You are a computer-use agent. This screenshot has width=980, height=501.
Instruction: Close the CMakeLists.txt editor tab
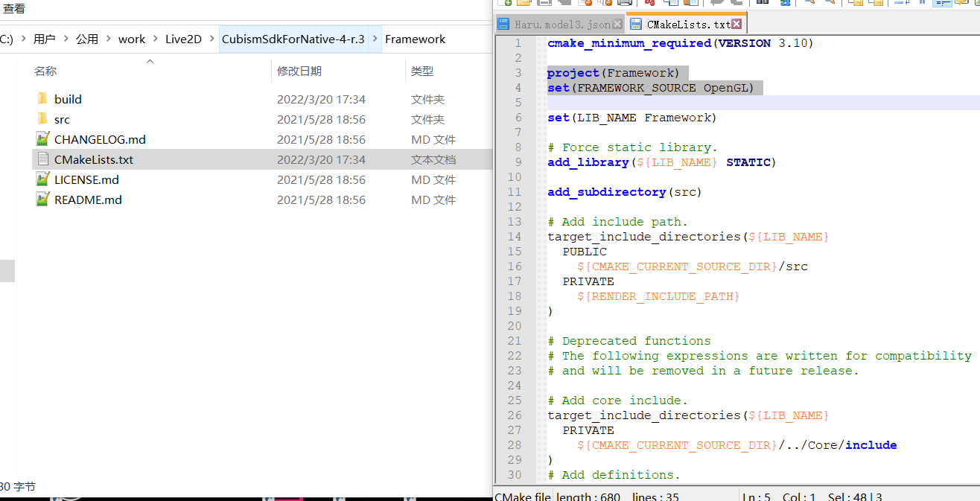[x=736, y=25]
